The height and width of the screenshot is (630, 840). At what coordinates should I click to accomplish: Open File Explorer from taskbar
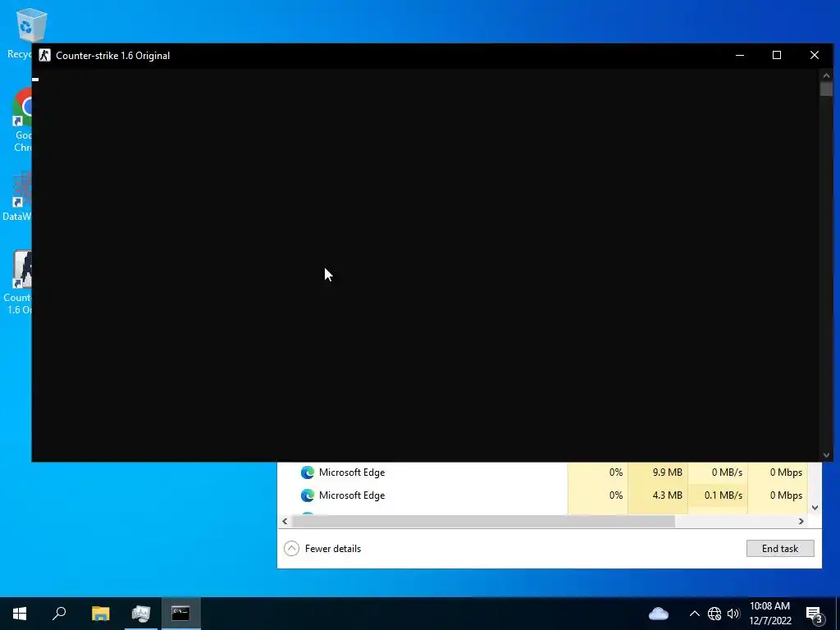tap(100, 614)
